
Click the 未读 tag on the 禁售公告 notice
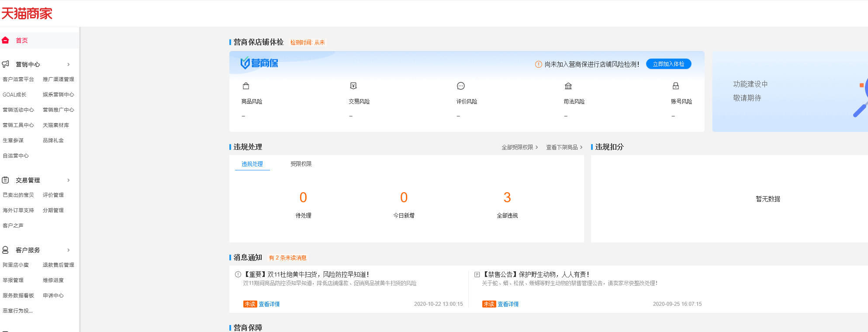pos(489,304)
